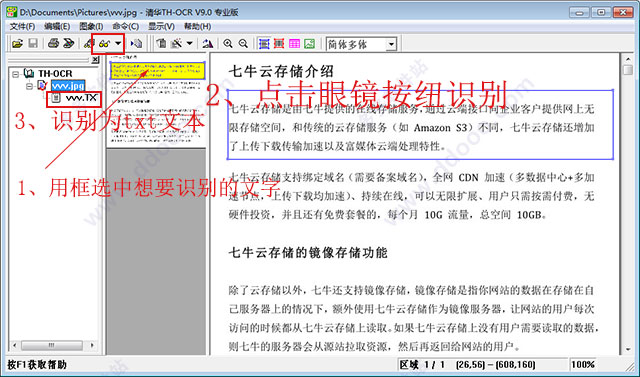The image size is (640, 377).
Task: Open the 编辑(E) menu
Action: coord(57,27)
